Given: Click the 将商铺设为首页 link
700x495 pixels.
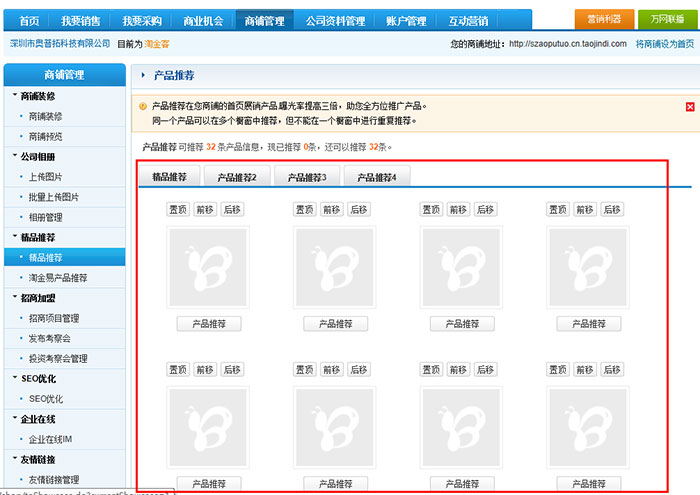Looking at the screenshot, I should tap(664, 44).
